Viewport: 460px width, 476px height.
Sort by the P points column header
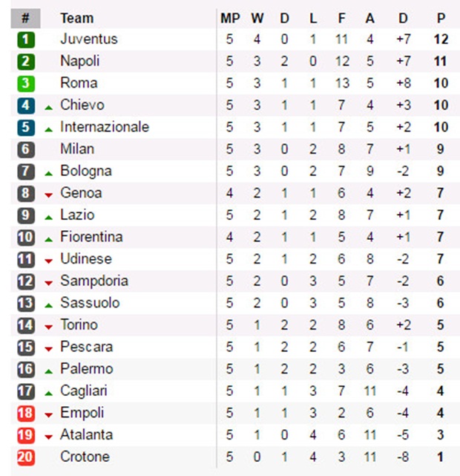pyautogui.click(x=441, y=19)
